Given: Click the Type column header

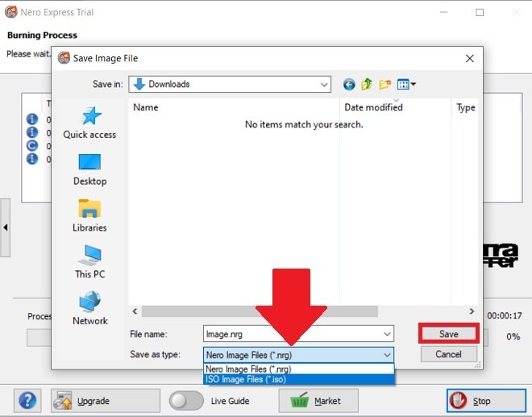Looking at the screenshot, I should click(x=465, y=107).
